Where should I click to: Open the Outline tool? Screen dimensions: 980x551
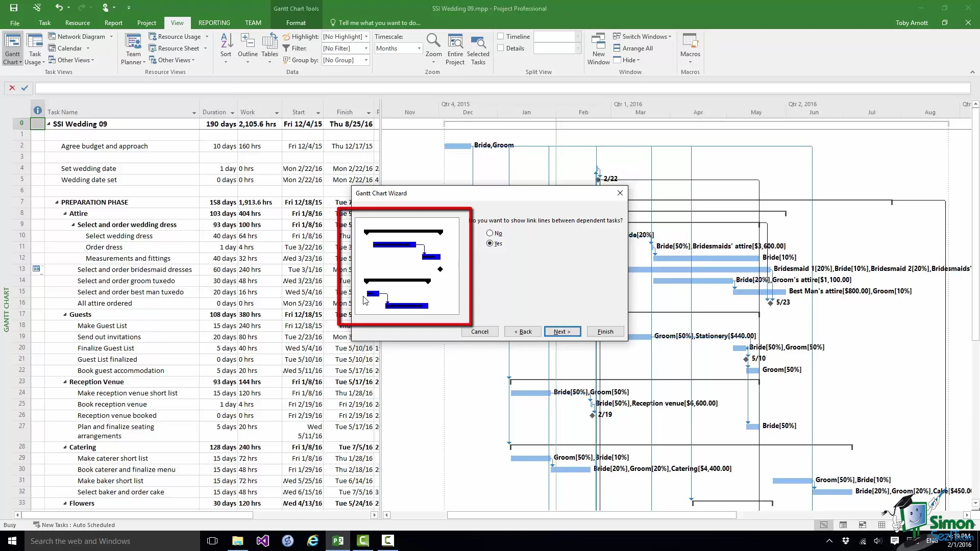click(x=248, y=45)
